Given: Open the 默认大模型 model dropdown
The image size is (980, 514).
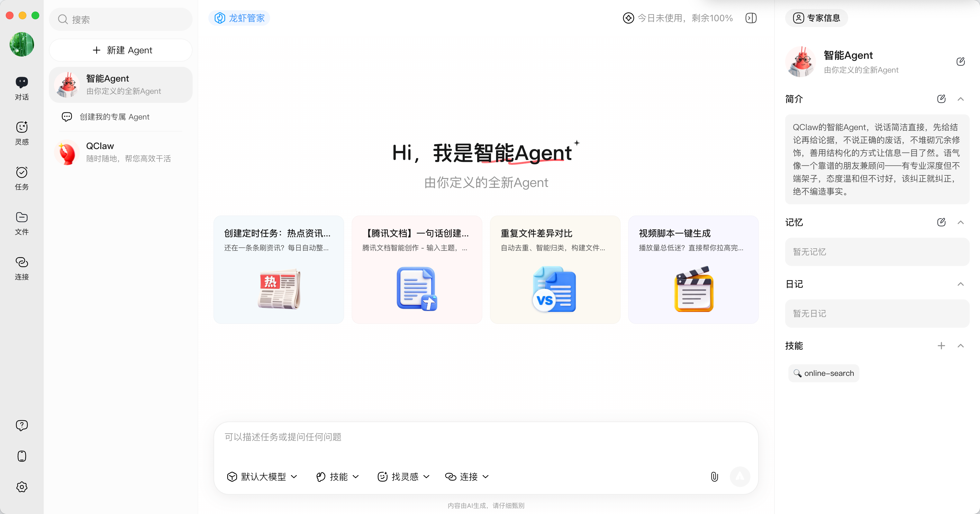Looking at the screenshot, I should click(262, 476).
